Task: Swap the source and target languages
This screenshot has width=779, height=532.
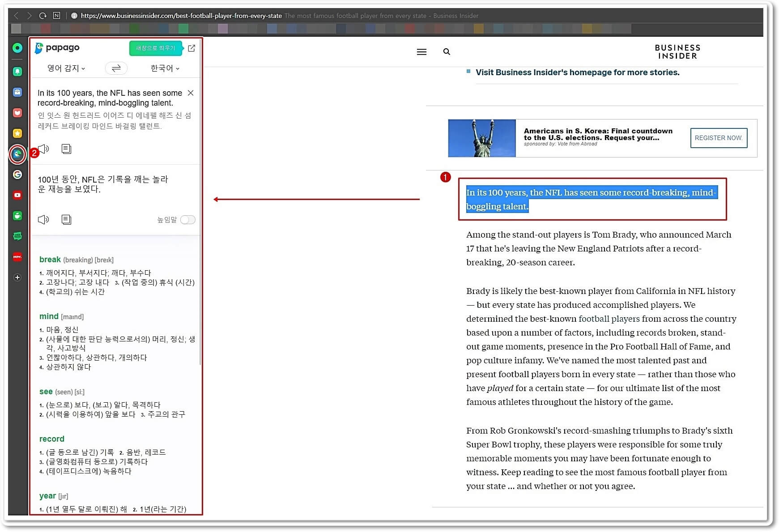Action: pyautogui.click(x=116, y=68)
